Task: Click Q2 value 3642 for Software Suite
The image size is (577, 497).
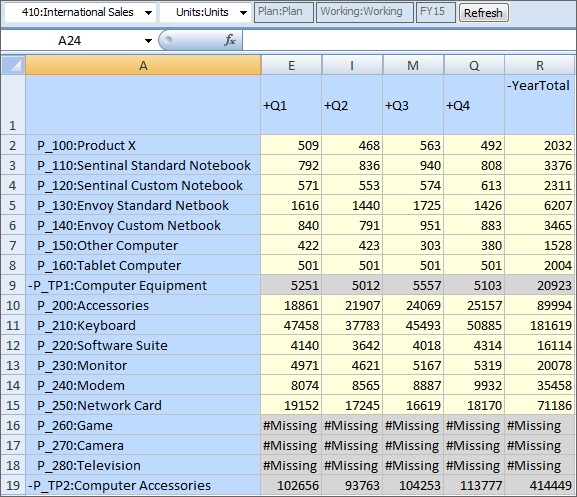Action: coord(352,345)
